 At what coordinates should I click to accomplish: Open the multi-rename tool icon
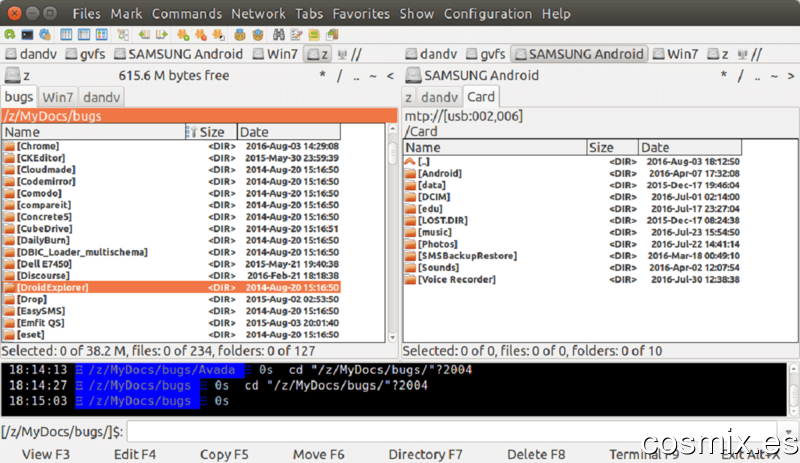[x=296, y=35]
